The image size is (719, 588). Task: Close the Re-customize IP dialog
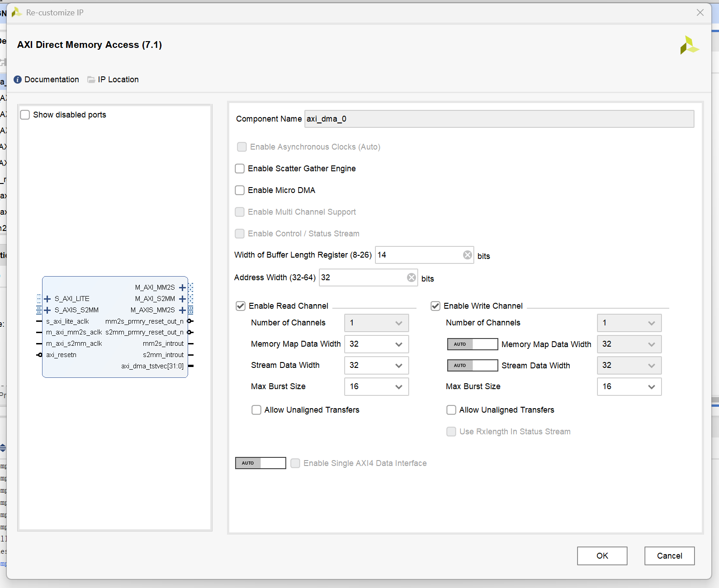click(x=700, y=12)
